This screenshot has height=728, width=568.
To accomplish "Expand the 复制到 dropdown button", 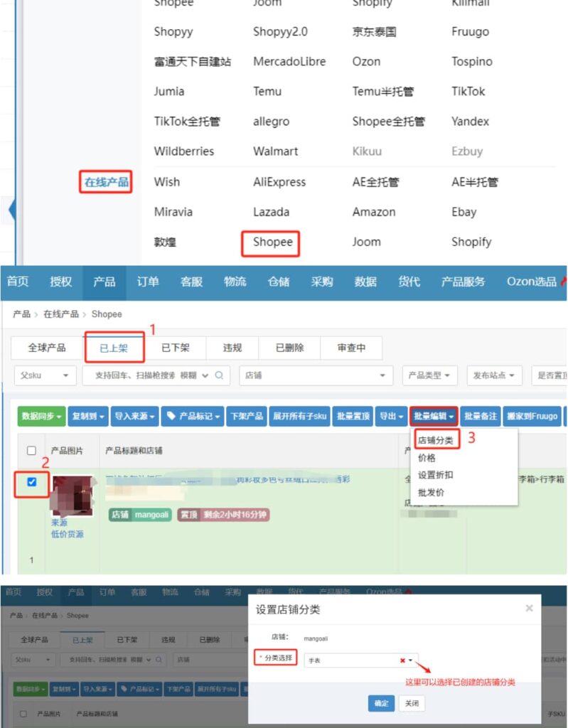I will click(x=87, y=416).
